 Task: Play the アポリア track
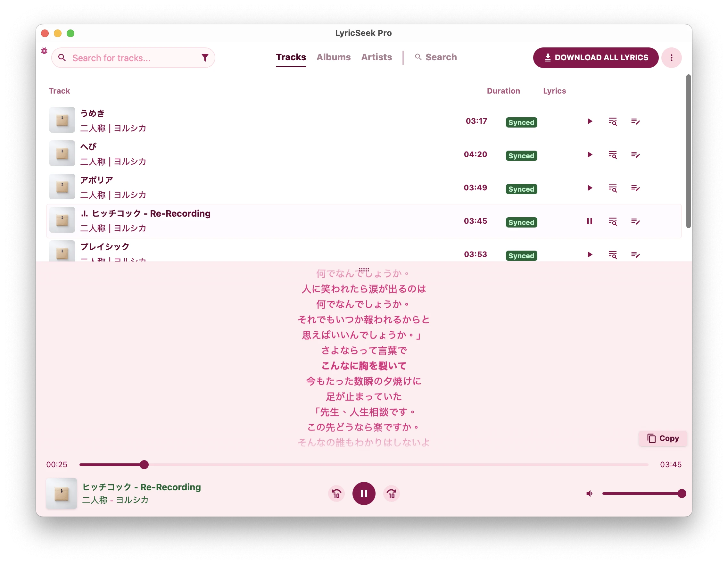(x=590, y=188)
